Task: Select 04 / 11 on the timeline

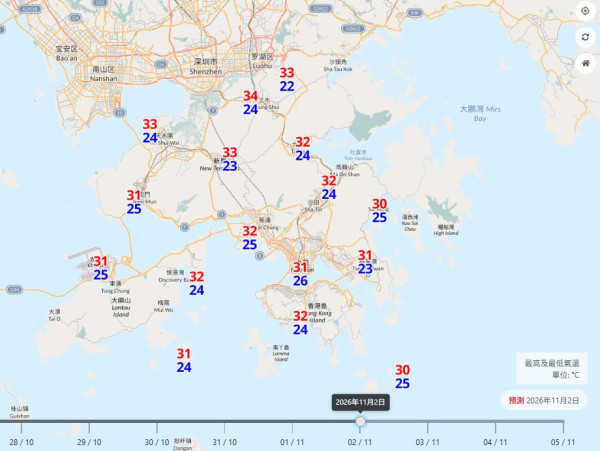Action: (x=495, y=442)
